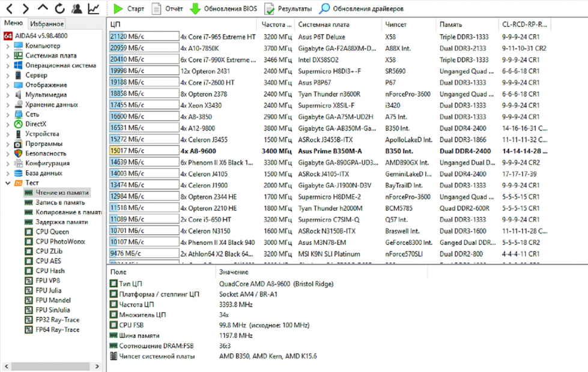Click Обновления BIOS toolbar item
Image resolution: width=588 pixels, height=372 pixels.
click(x=223, y=9)
